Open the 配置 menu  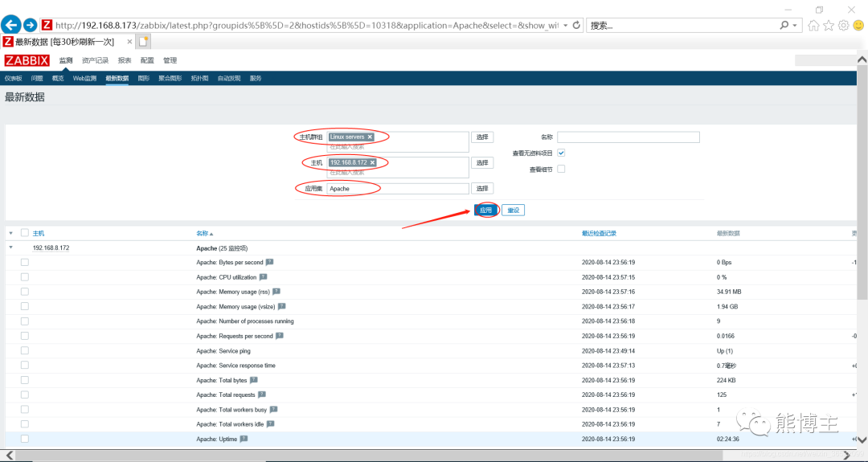click(147, 60)
